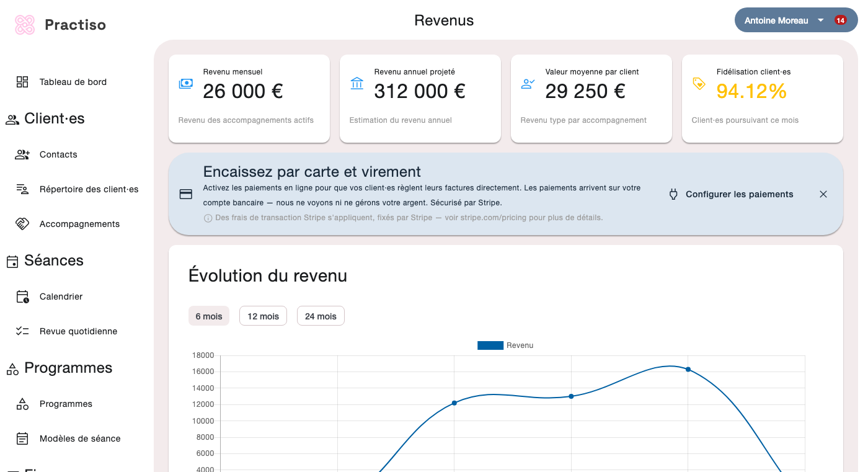The image size is (868, 472).
Task: Click the highest data point on chart
Action: point(688,370)
